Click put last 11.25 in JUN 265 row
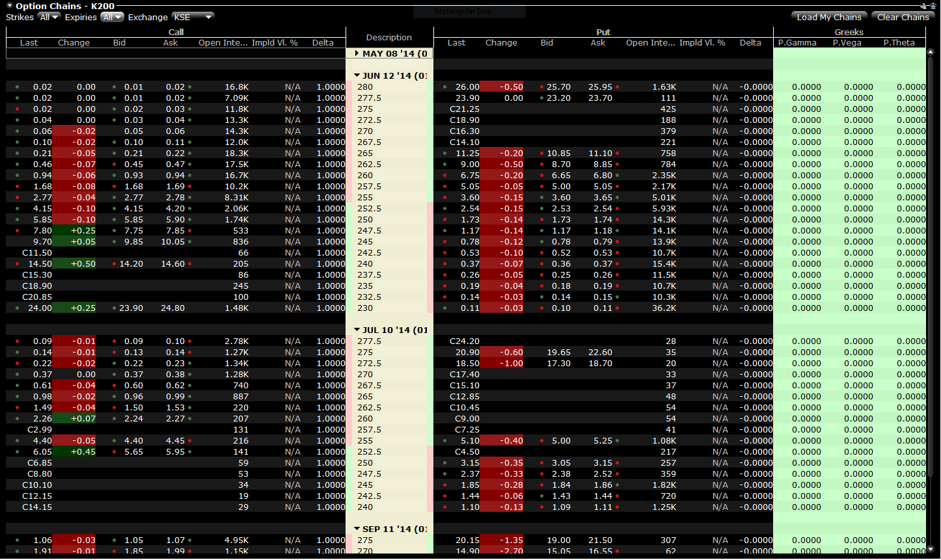The image size is (941, 560). pyautogui.click(x=467, y=153)
